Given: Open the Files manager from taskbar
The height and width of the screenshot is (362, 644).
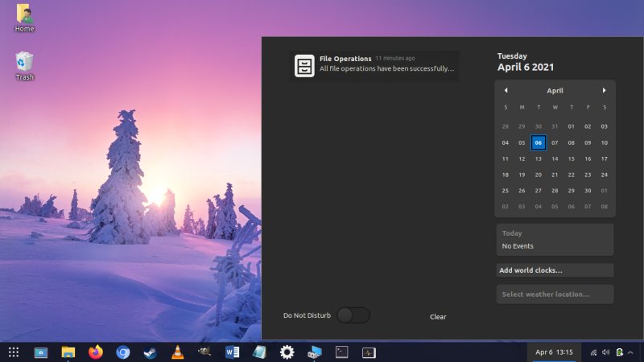Looking at the screenshot, I should click(x=68, y=352).
